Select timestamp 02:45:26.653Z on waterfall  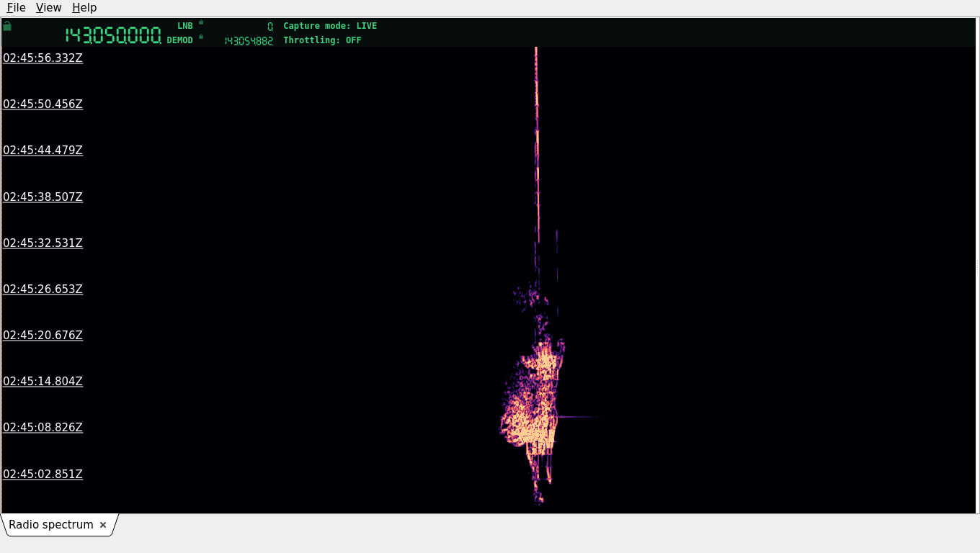(43, 289)
